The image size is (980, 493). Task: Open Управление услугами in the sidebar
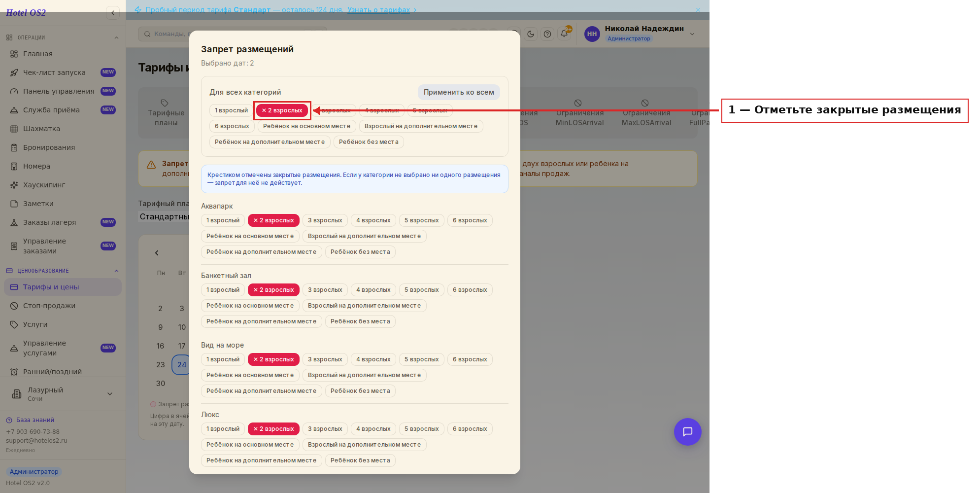[x=63, y=348]
